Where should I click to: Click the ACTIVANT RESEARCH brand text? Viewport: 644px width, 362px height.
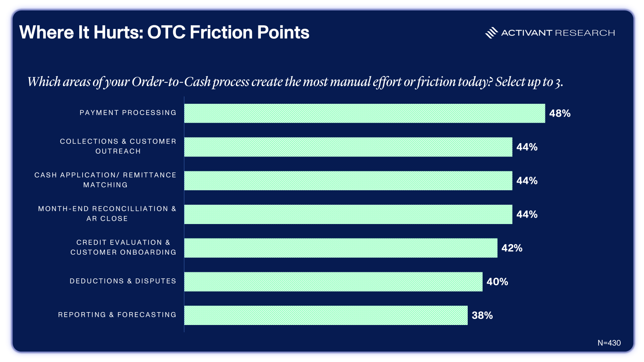(558, 33)
